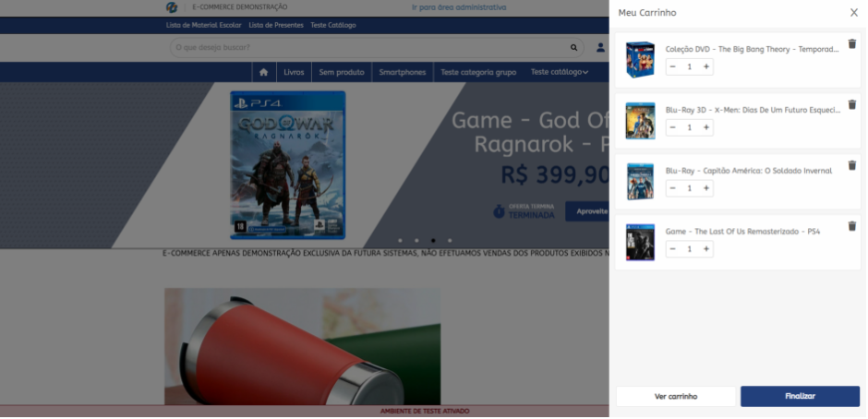
Task: Expand the Teste catálogo dropdown
Action: [559, 72]
